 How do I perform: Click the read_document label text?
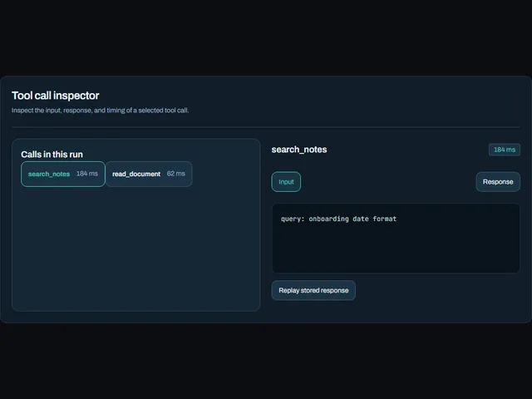pyautogui.click(x=136, y=174)
